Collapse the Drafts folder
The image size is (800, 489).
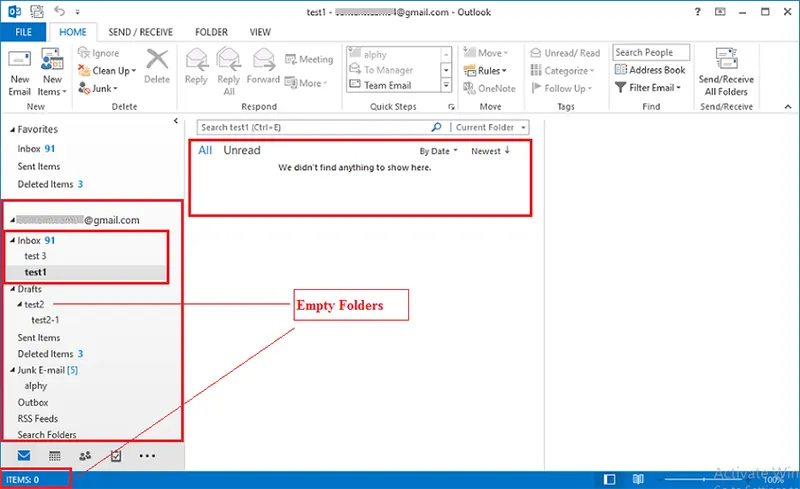click(12, 289)
